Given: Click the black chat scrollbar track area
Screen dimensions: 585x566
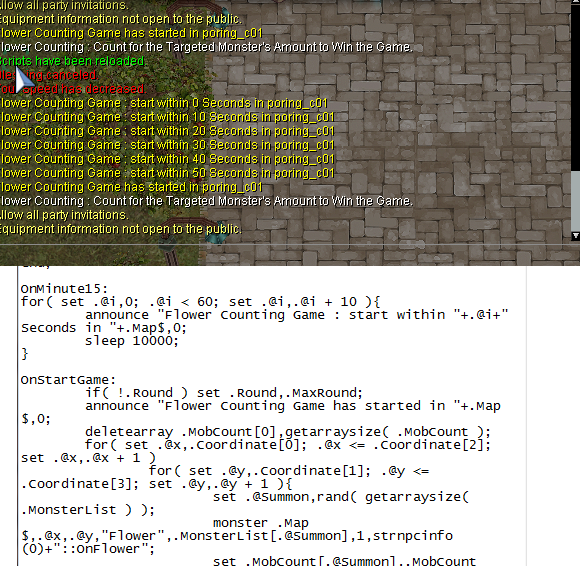Looking at the screenshot, I should pyautogui.click(x=576, y=88).
